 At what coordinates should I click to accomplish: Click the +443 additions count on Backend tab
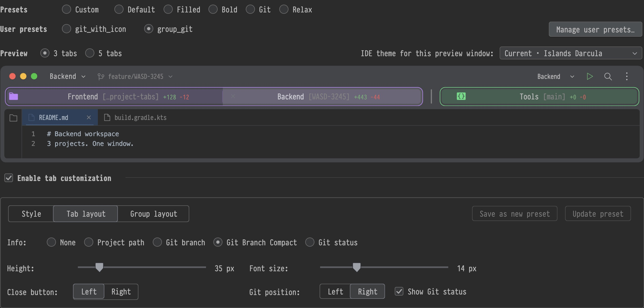[x=360, y=97]
